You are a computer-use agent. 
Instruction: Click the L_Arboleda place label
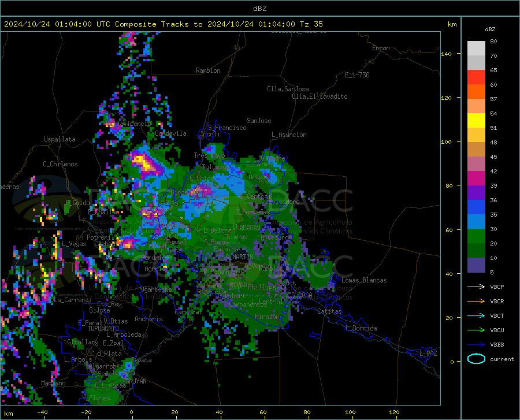point(124,334)
